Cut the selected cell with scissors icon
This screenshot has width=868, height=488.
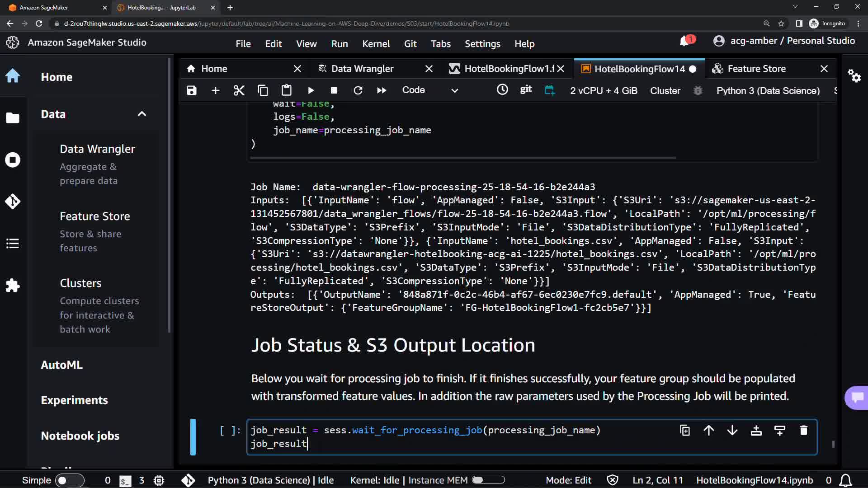(x=239, y=90)
